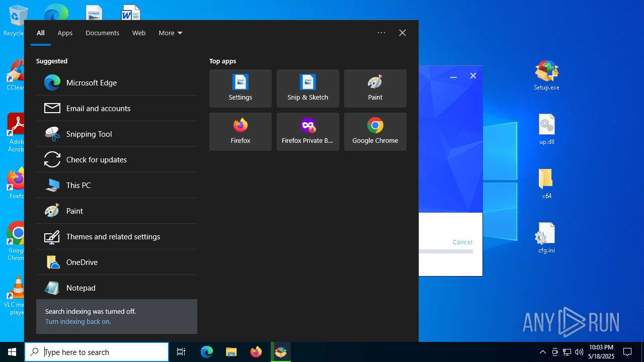Image resolution: width=644 pixels, height=362 pixels.
Task: Open Settings tile in Top apps
Action: [x=240, y=88]
